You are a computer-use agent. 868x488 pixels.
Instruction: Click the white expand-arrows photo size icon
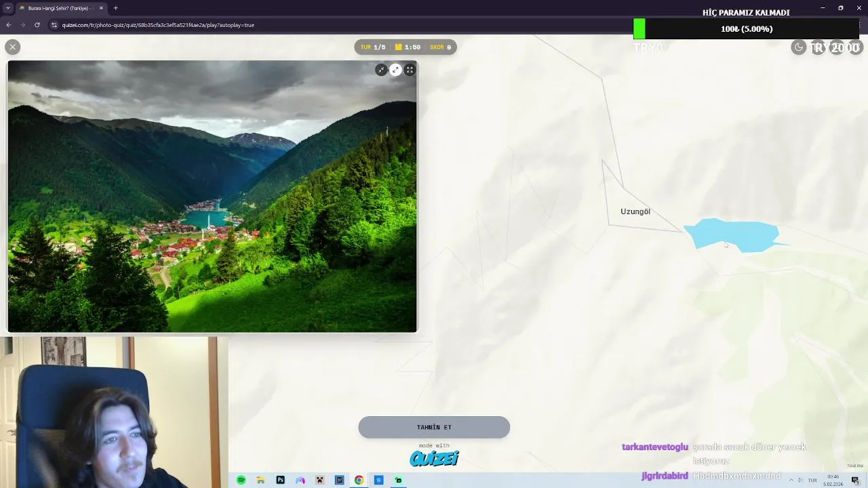395,70
